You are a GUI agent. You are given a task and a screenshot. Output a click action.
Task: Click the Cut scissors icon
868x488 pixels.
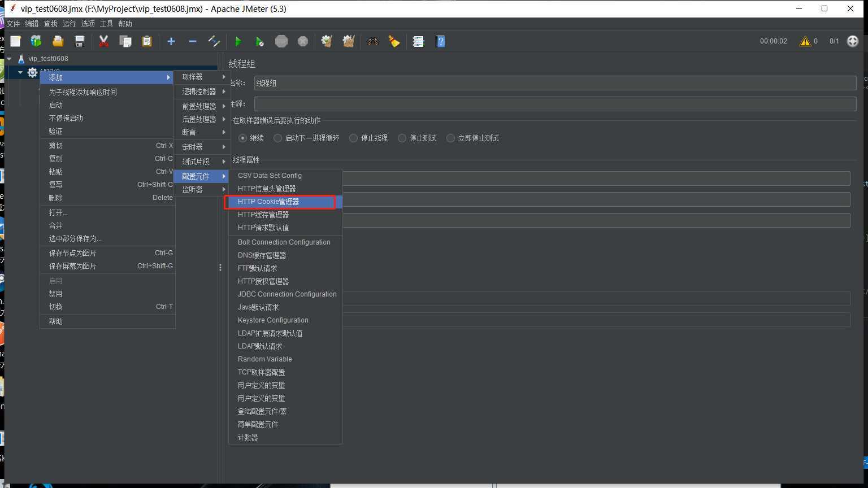click(x=103, y=41)
